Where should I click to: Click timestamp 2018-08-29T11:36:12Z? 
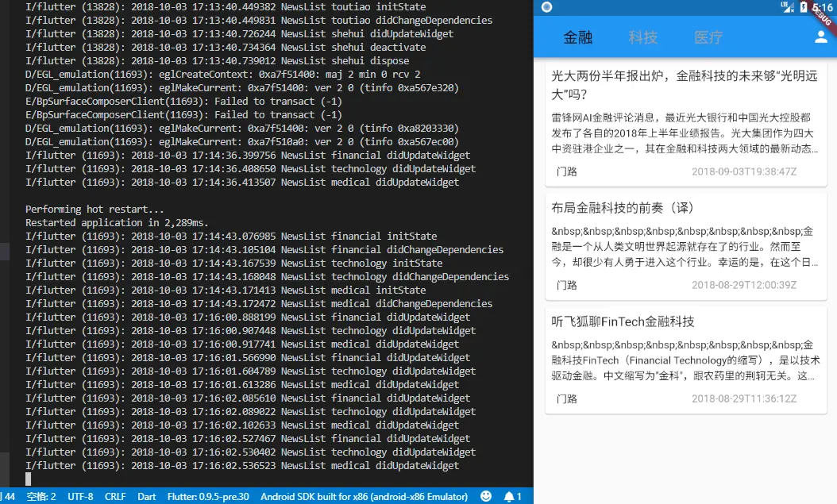[744, 399]
